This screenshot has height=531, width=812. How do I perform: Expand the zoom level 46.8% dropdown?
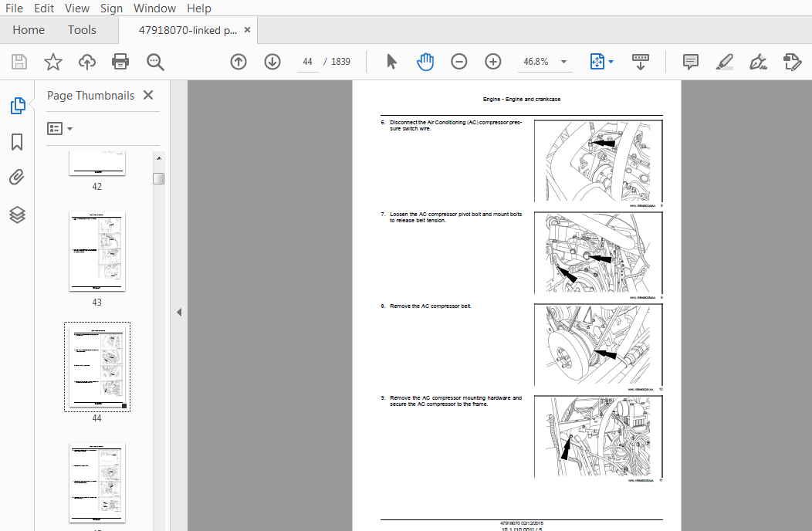(563, 62)
